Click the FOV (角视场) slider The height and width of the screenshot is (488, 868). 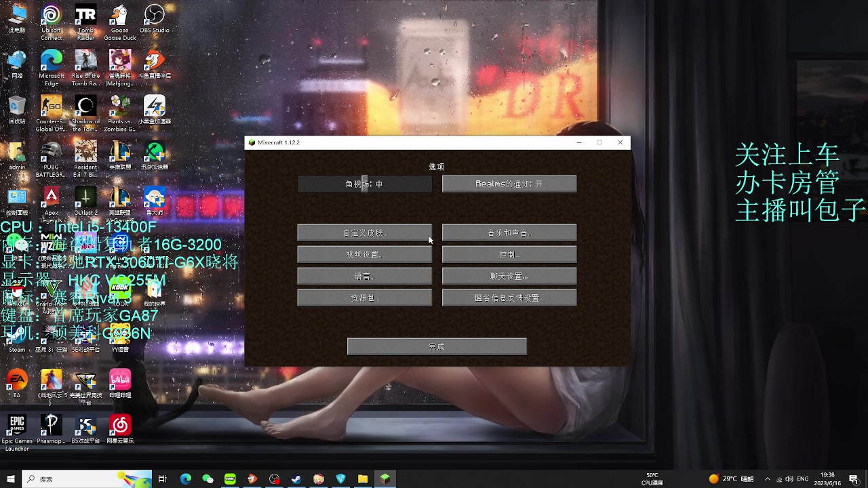coord(365,184)
